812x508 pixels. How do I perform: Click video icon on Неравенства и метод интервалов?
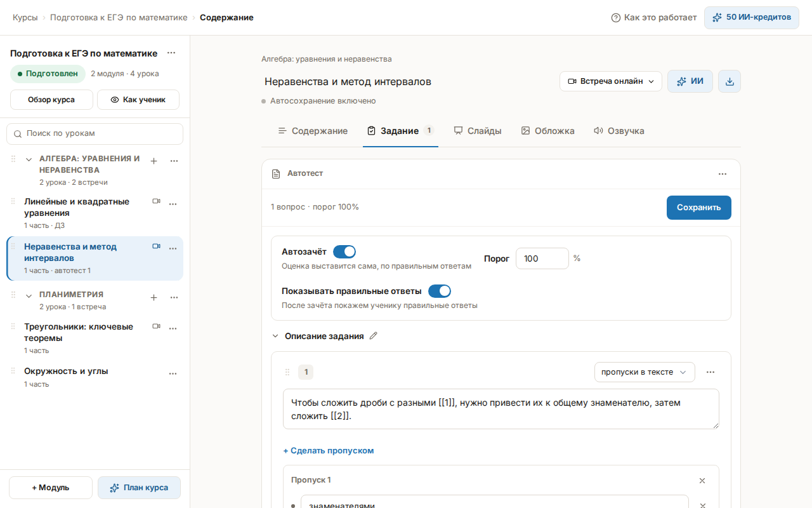pyautogui.click(x=156, y=246)
